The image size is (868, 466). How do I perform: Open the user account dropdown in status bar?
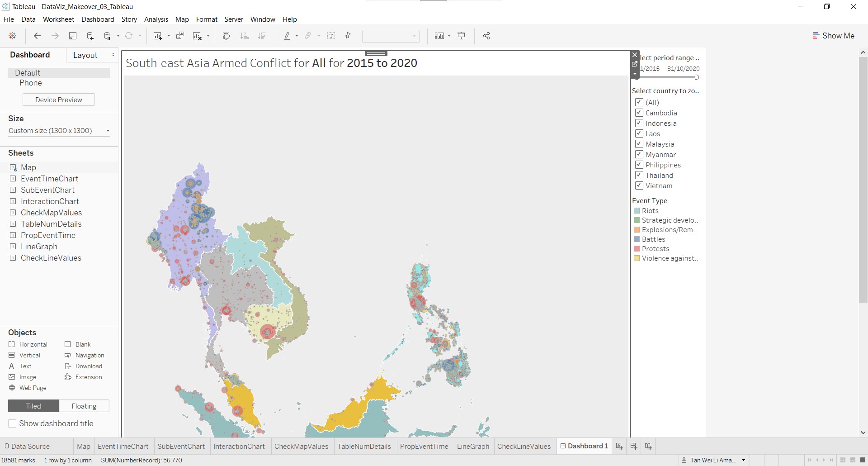[x=743, y=460]
